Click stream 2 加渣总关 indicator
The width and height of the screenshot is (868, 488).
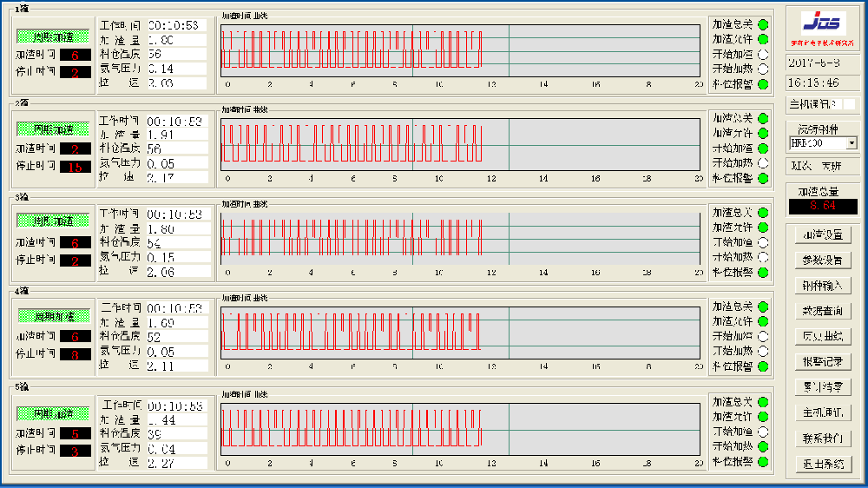click(763, 118)
